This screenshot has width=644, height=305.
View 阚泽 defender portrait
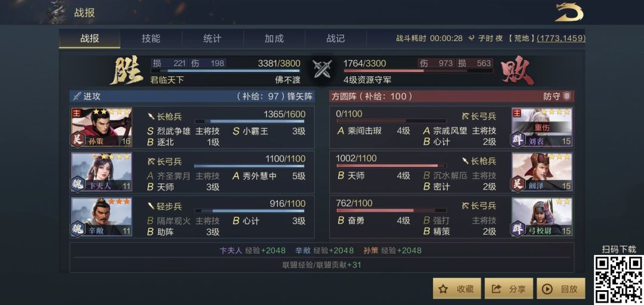click(542, 172)
